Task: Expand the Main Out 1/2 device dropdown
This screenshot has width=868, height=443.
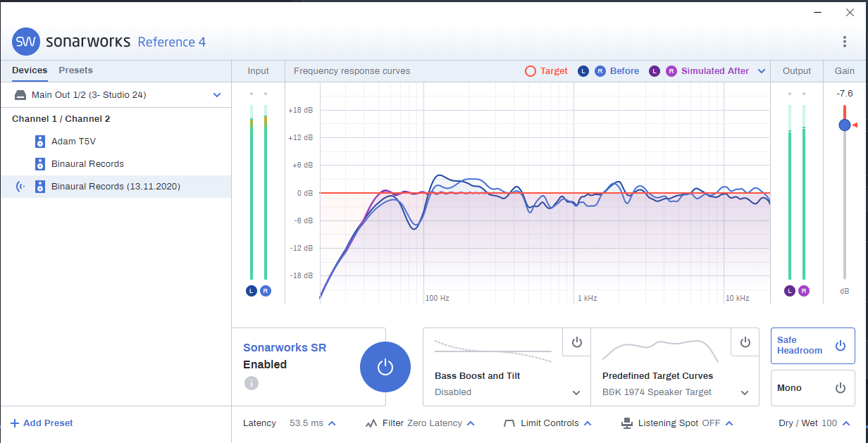Action: [x=217, y=95]
